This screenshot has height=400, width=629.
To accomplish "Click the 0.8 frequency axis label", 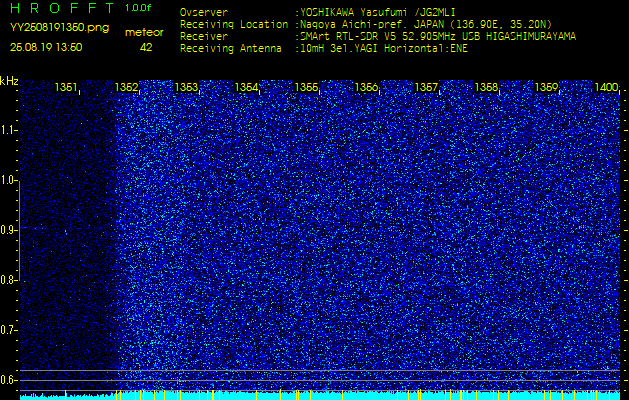I will tap(8, 280).
